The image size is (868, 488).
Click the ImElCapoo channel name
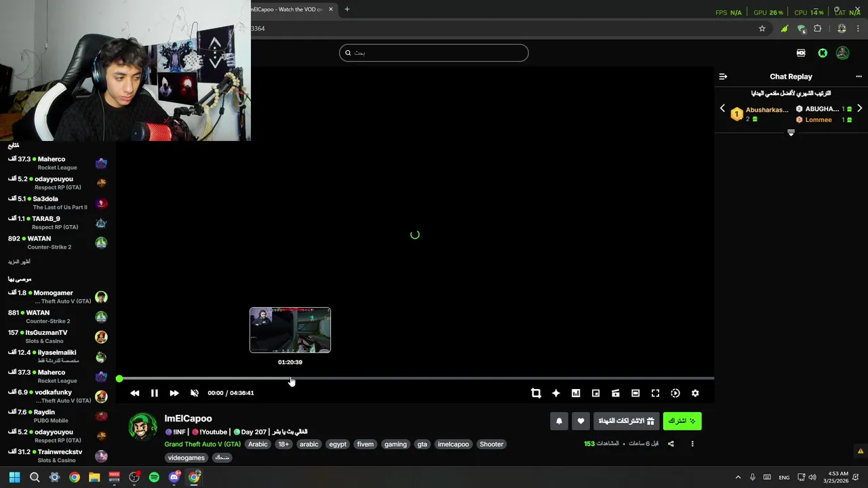click(x=188, y=419)
